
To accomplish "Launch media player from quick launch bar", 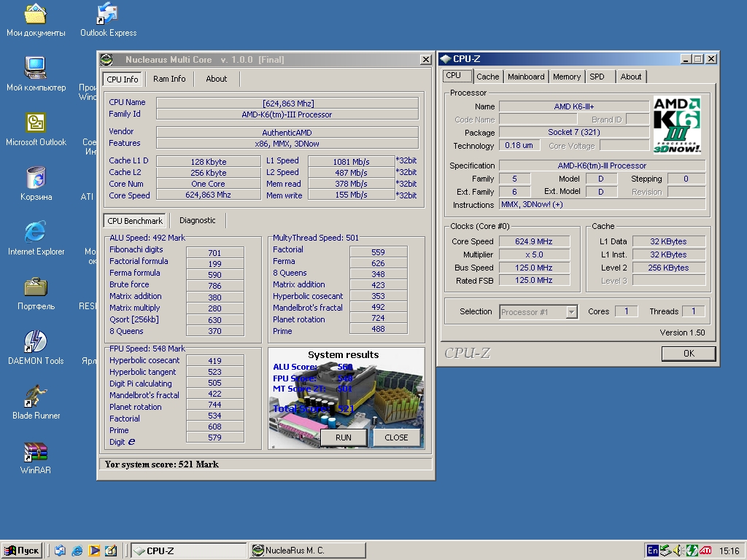I will [x=94, y=551].
